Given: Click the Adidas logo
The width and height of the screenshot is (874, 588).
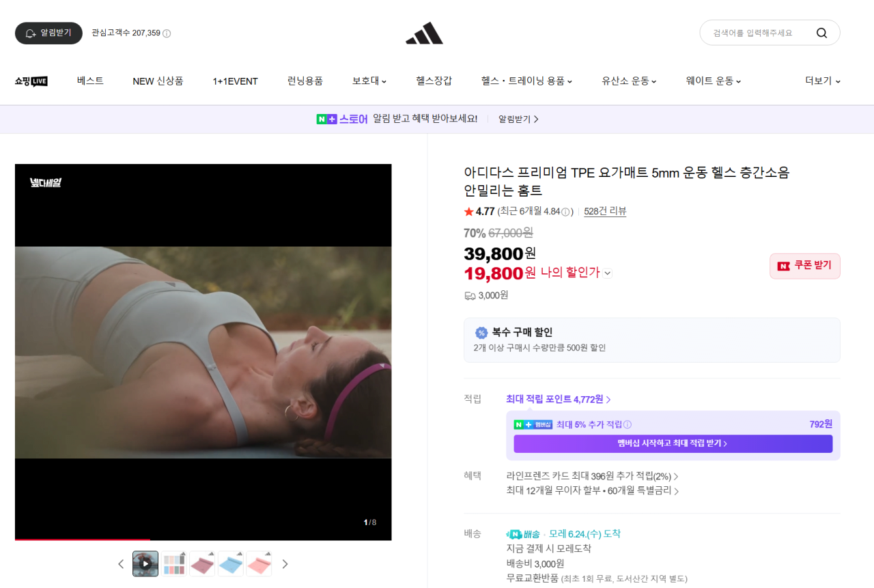Looking at the screenshot, I should tap(424, 33).
